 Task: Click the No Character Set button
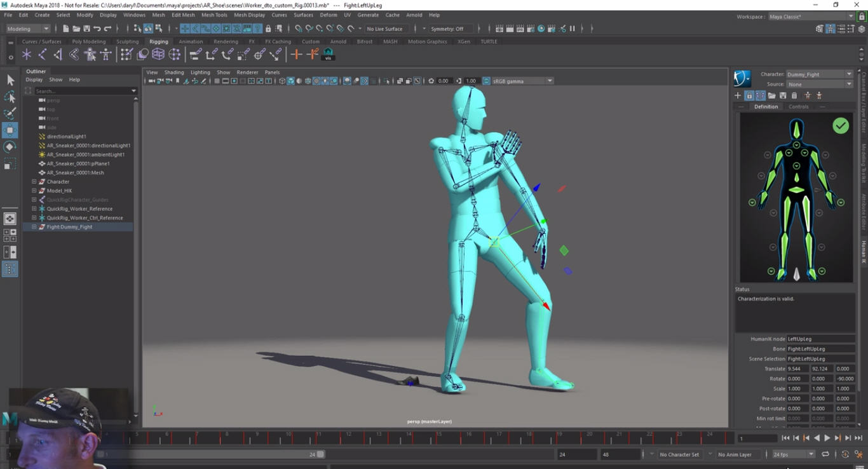[x=679, y=454]
